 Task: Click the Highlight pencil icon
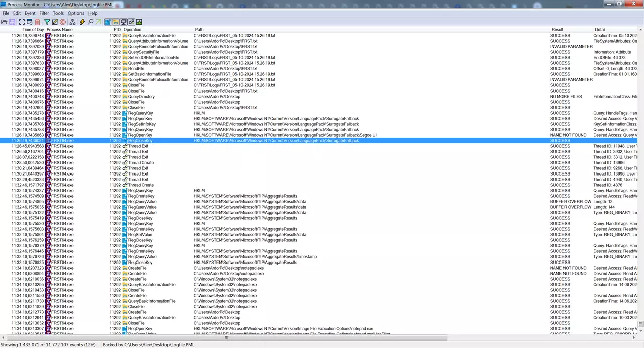point(55,22)
